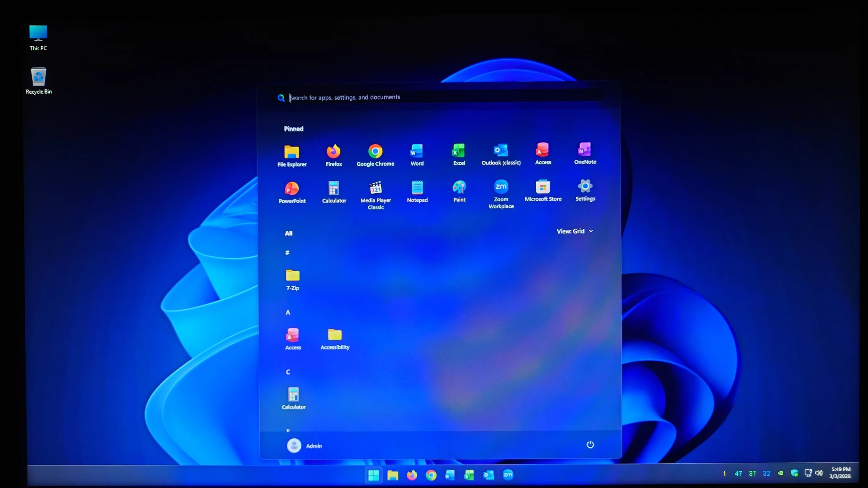This screenshot has height=488, width=868.
Task: Open Calculator in the Pinned section
Action: pos(334,192)
